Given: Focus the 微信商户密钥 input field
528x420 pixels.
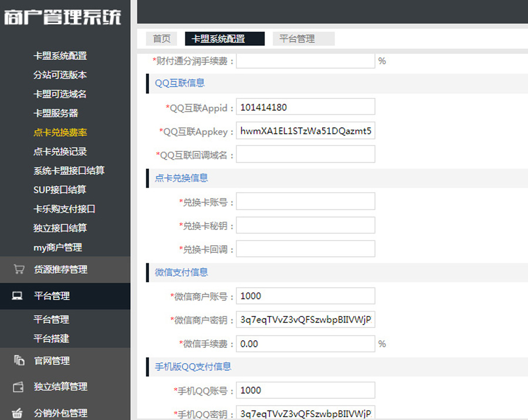Looking at the screenshot, I should (x=305, y=320).
